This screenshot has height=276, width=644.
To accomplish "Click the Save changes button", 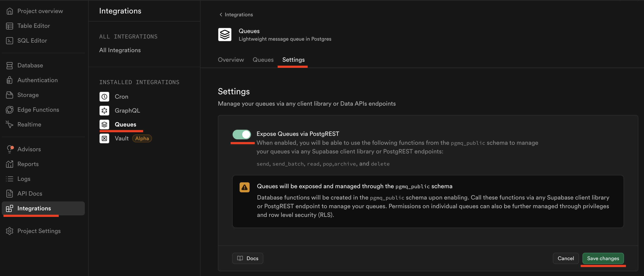I will [603, 258].
